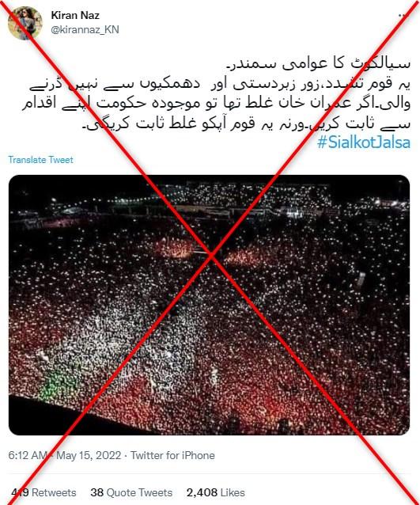This screenshot has width=420, height=505.
Task: View the 38 Quote Tweets
Action: [131, 492]
